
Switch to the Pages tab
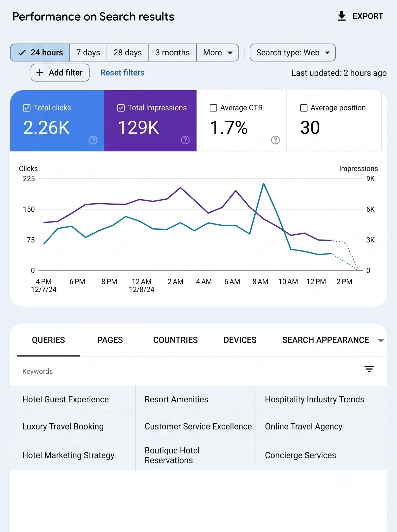pyautogui.click(x=110, y=340)
